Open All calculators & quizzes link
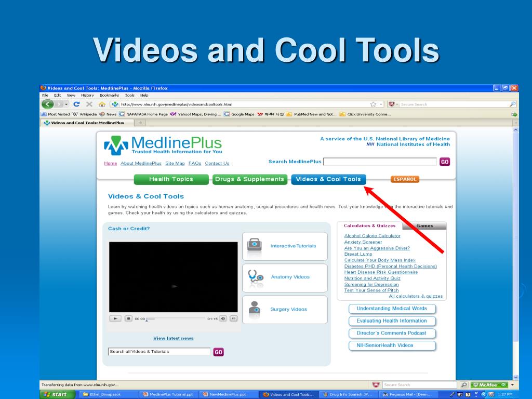Image resolution: width=532 pixels, height=399 pixels. [x=416, y=296]
